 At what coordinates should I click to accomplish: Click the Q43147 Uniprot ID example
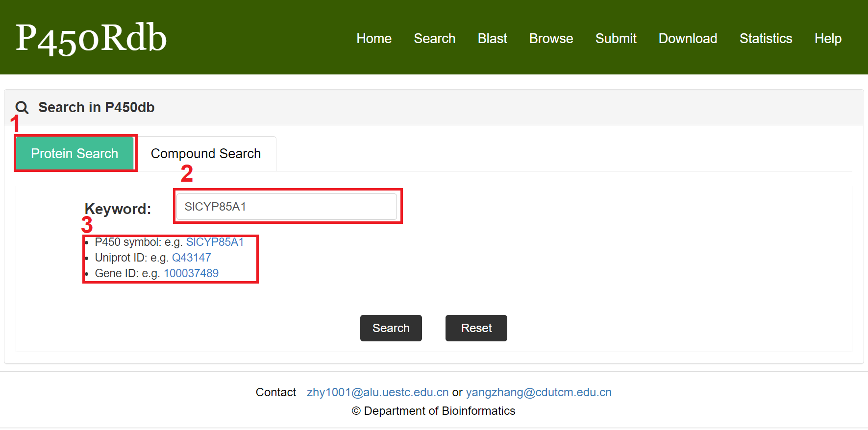pyautogui.click(x=191, y=258)
